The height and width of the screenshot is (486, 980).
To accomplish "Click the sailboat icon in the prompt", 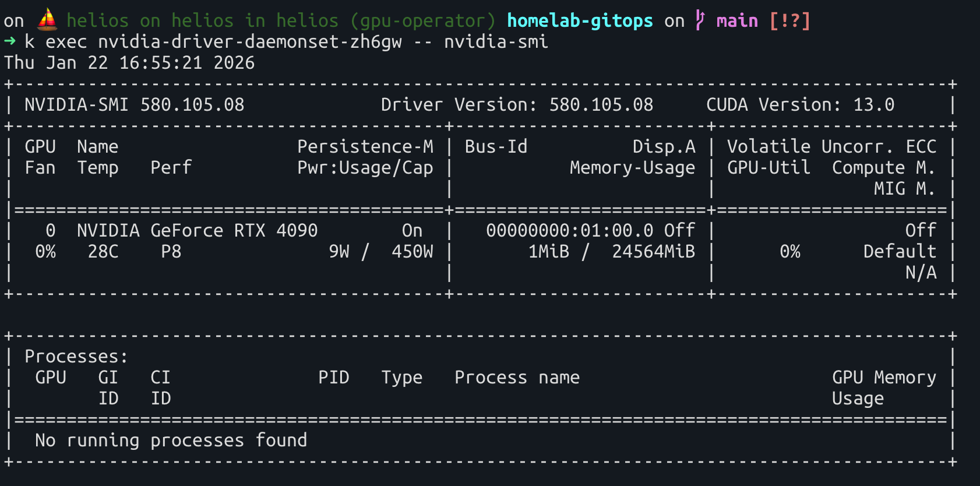I will [x=47, y=20].
